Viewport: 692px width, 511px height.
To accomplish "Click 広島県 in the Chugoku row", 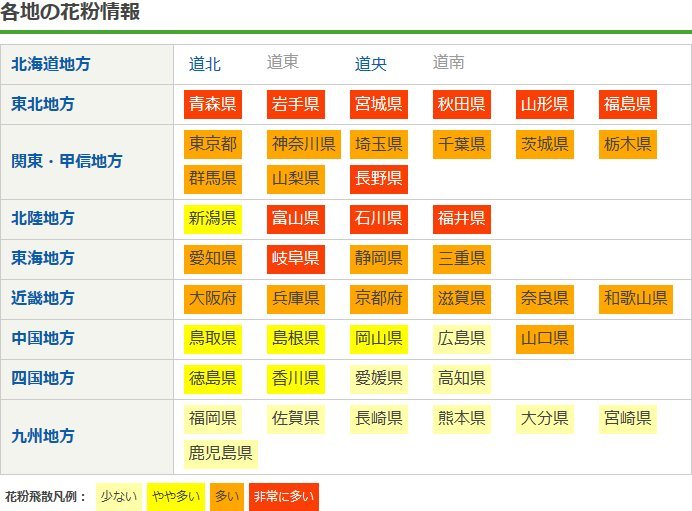I will [x=461, y=339].
